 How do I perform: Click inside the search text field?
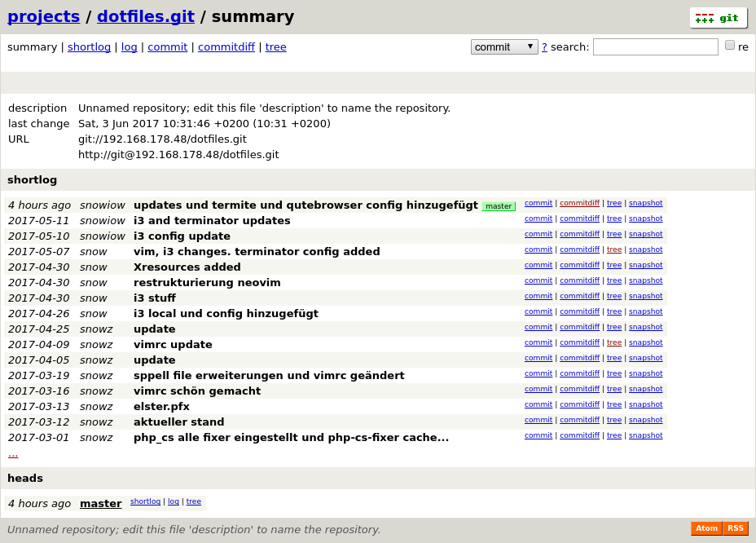655,47
